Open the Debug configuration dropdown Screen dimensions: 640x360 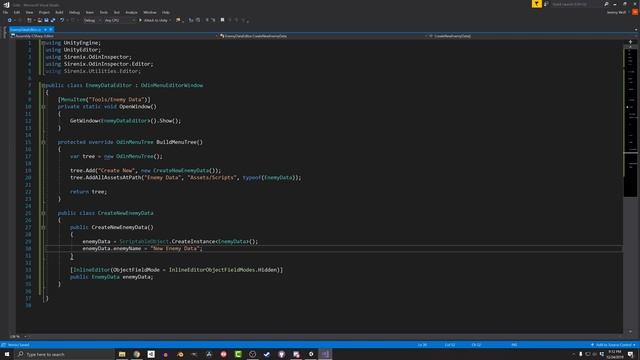click(92, 20)
